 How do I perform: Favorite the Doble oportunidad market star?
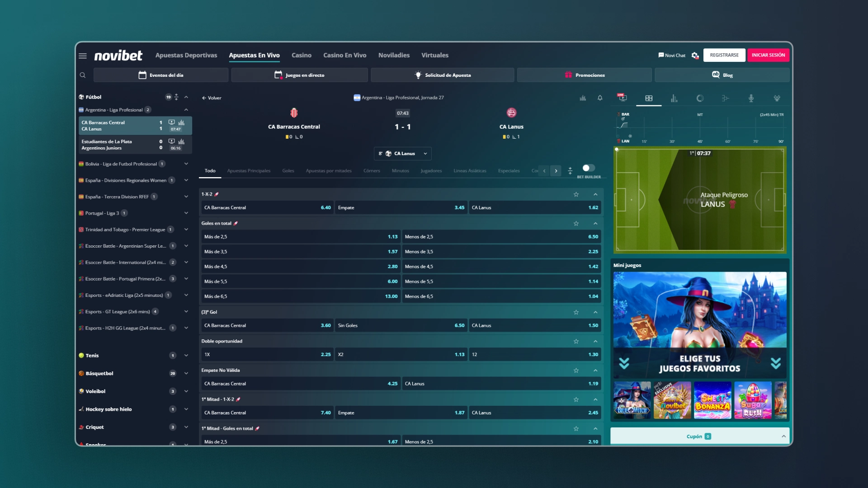(x=576, y=341)
